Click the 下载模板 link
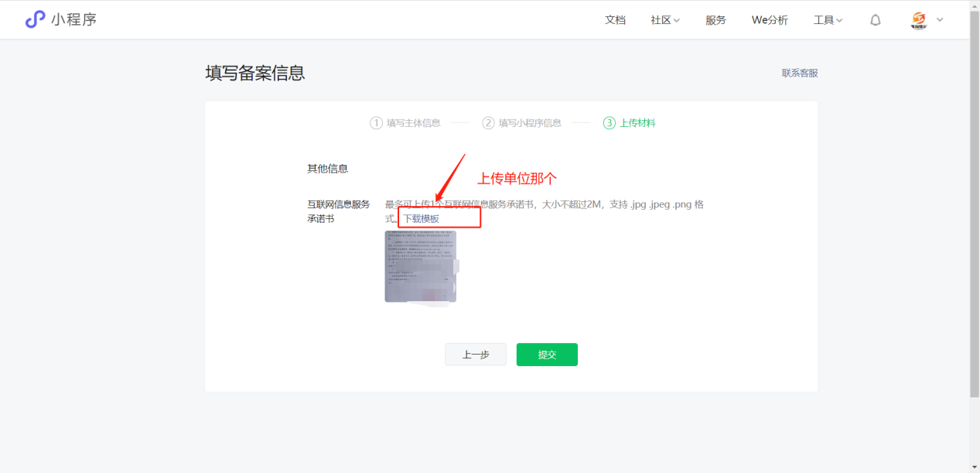Screen dimensions: 980x473 (422, 219)
